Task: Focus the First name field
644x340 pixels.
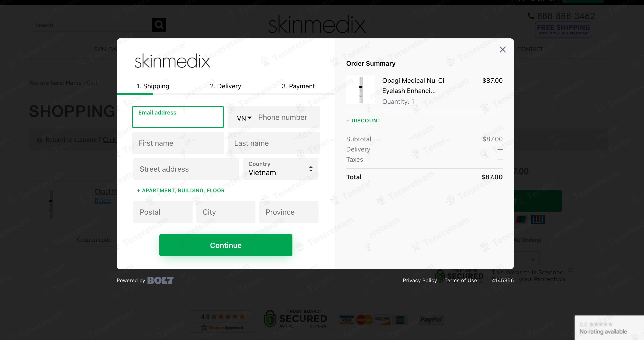Action: [x=178, y=143]
